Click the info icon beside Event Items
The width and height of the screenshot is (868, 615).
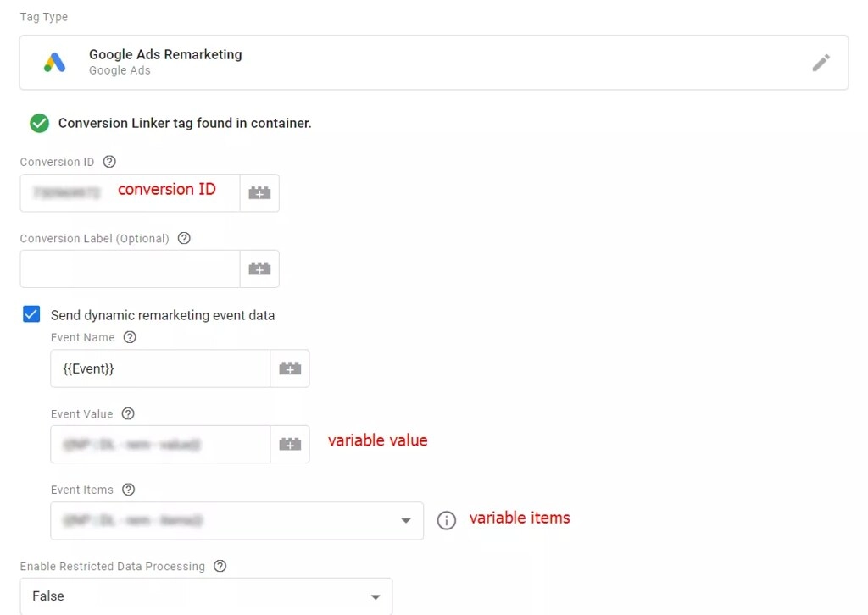click(447, 520)
